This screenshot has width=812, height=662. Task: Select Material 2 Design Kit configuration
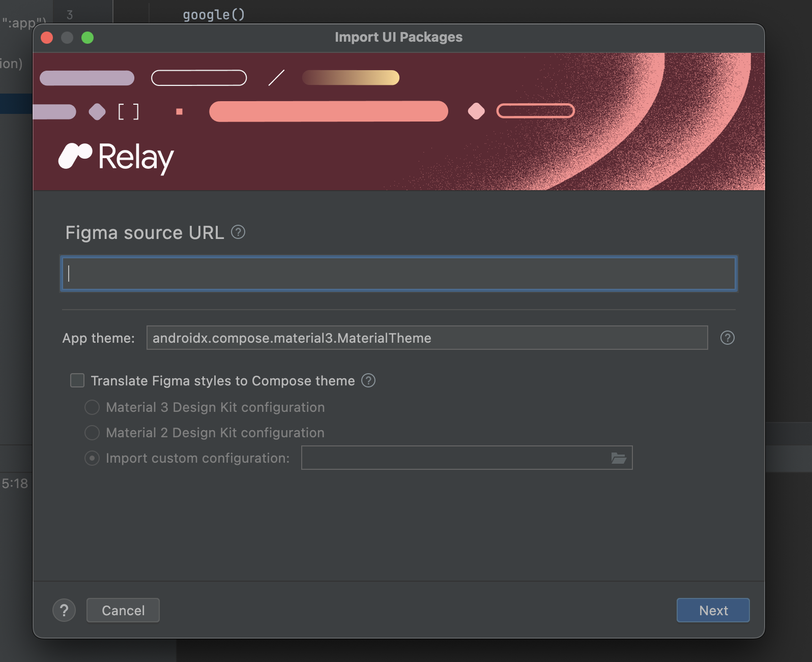tap(92, 433)
